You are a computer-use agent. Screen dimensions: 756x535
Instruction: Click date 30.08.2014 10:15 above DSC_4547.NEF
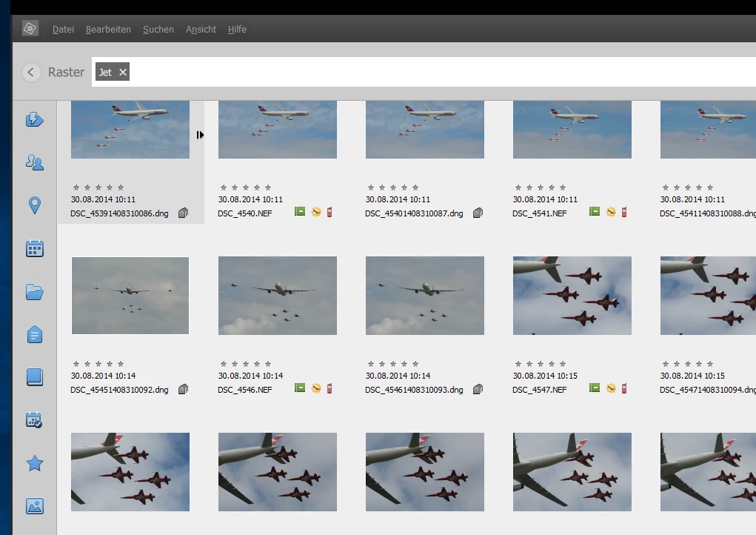tap(545, 376)
